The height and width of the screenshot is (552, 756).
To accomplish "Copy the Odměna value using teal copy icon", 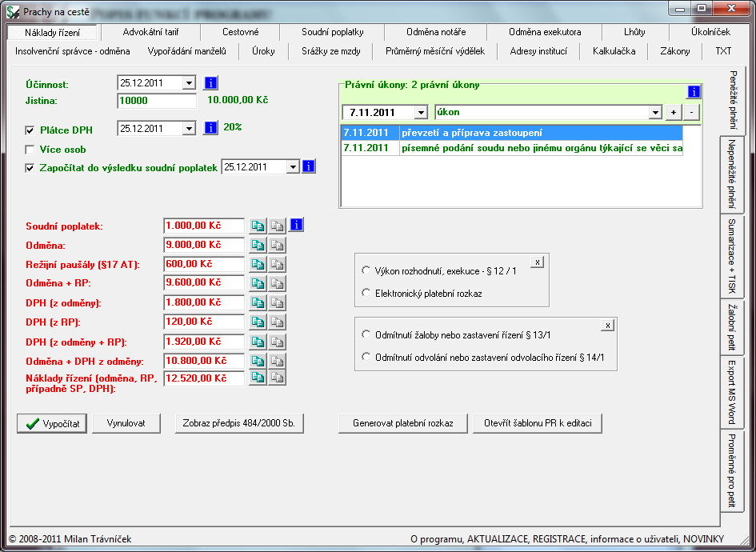I will point(258,246).
